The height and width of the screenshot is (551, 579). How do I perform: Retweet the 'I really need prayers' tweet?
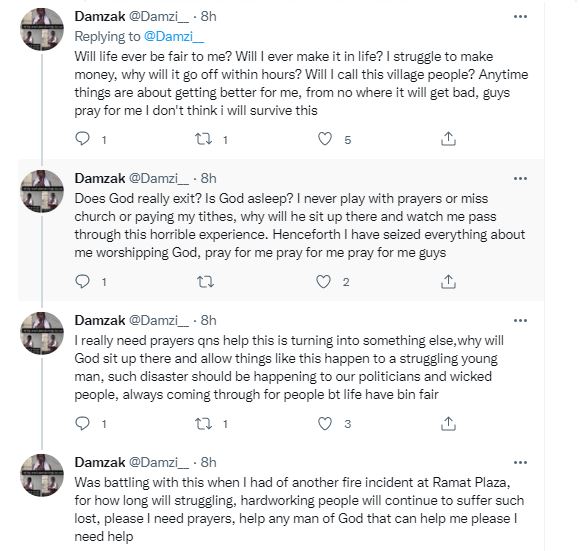click(203, 423)
